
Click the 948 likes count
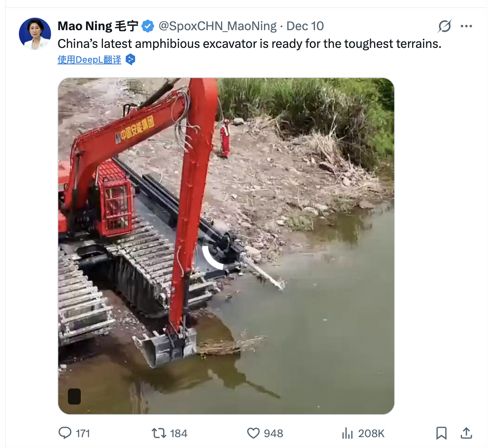click(x=273, y=434)
